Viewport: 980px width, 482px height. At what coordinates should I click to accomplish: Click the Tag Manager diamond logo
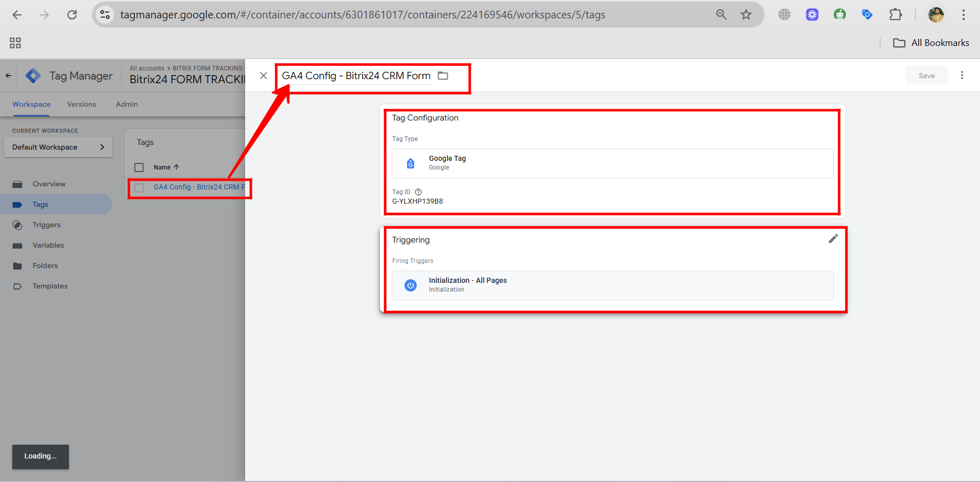coord(33,76)
